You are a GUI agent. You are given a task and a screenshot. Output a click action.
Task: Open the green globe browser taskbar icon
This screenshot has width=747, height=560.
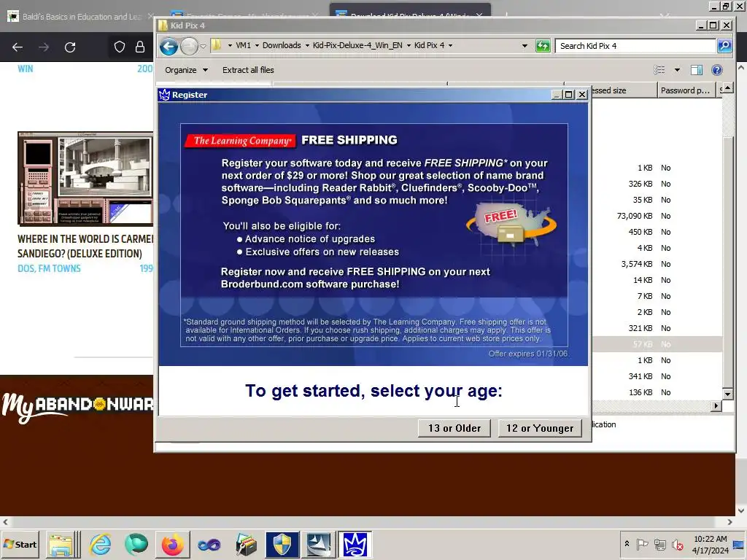pyautogui.click(x=136, y=544)
